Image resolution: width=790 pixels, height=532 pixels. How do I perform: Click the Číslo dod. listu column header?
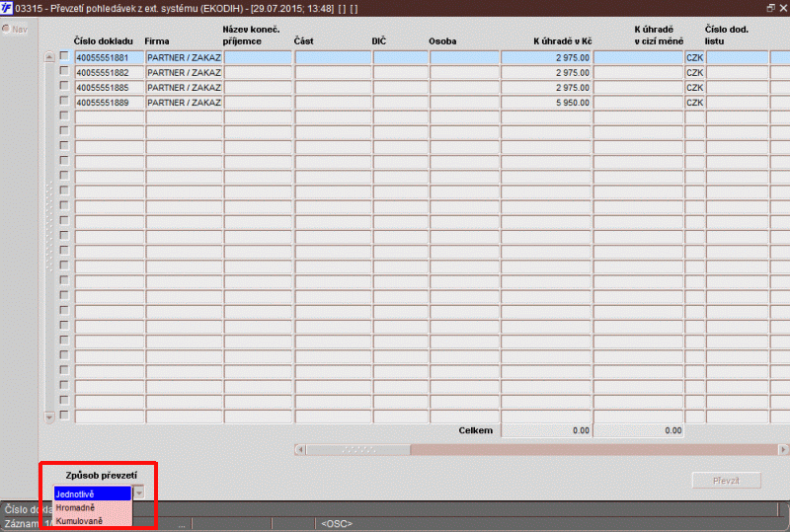(x=727, y=36)
